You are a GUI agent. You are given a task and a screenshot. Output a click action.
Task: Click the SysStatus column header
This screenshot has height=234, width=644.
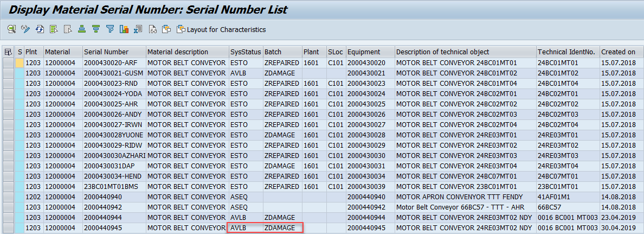tap(246, 52)
